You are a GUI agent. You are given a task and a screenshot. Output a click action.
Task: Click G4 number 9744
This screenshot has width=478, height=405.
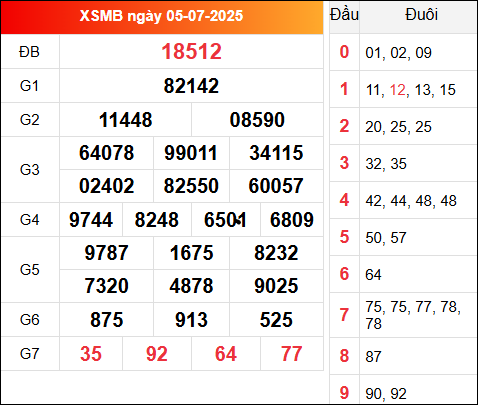point(91,220)
